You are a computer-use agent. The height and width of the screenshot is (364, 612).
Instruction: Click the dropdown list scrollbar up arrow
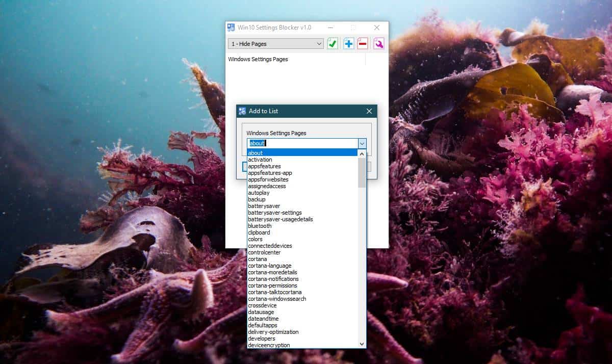pyautogui.click(x=362, y=153)
